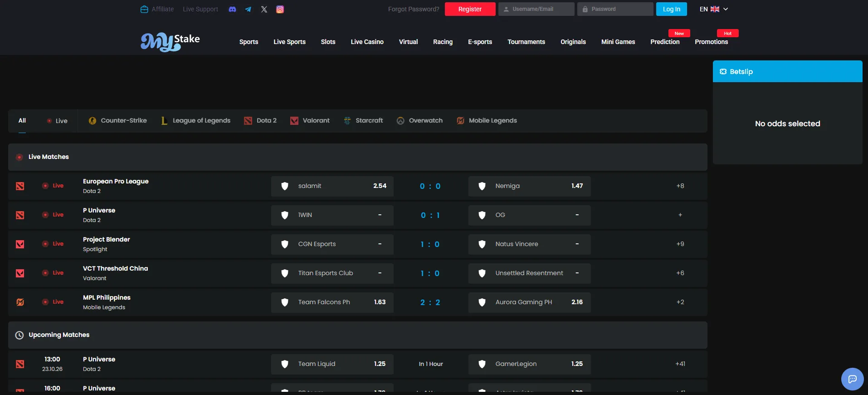Expand +8 markets for salamit vs Nemiga
868x395 pixels.
pos(680,186)
